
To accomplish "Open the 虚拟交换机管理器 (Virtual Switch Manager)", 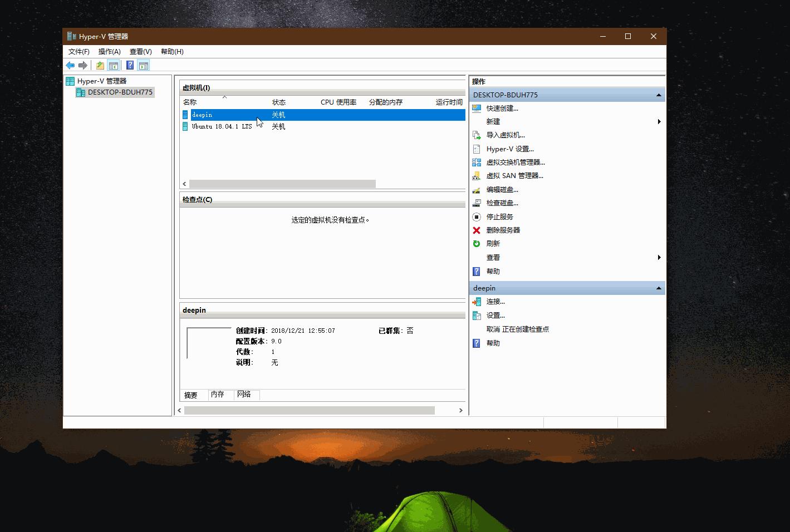I will click(515, 162).
